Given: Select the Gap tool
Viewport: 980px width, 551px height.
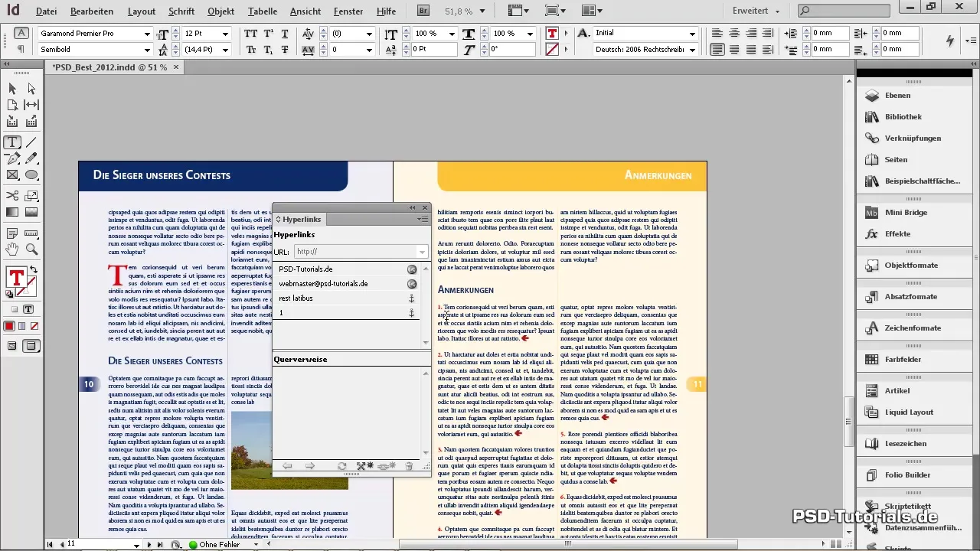Looking at the screenshot, I should tap(31, 105).
